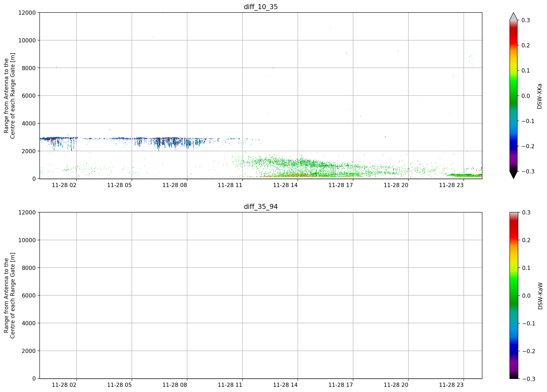This screenshot has height=392, width=547.
Task: Click the y-axis range label of the diff_10_35 plot
Action: click(x=9, y=96)
